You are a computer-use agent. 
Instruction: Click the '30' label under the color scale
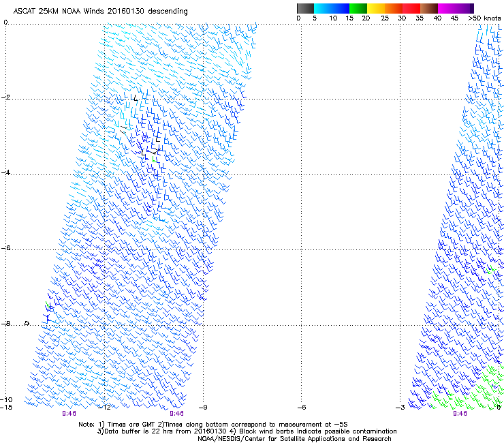point(402,18)
